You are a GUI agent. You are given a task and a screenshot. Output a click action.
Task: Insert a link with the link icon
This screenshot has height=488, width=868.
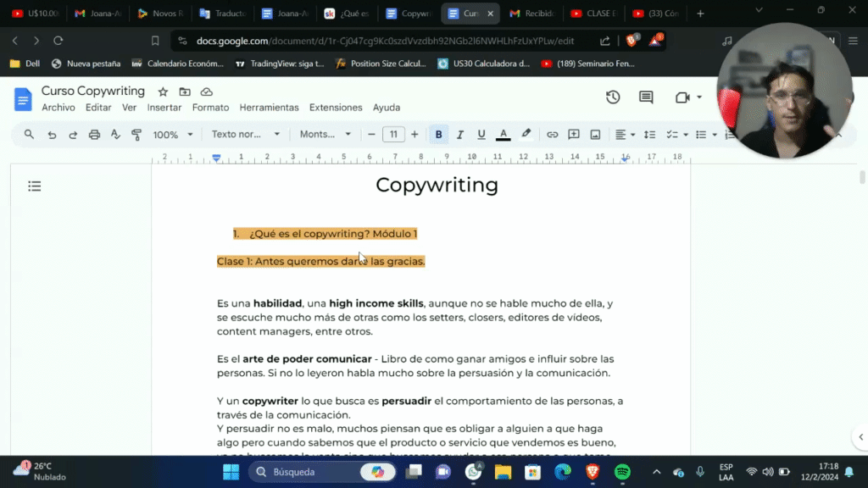pos(552,134)
